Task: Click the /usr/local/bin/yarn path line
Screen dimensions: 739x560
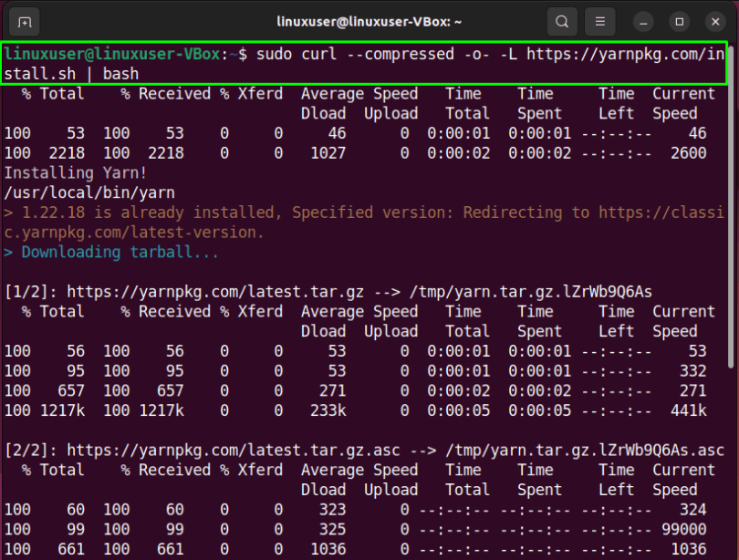Action: point(89,193)
